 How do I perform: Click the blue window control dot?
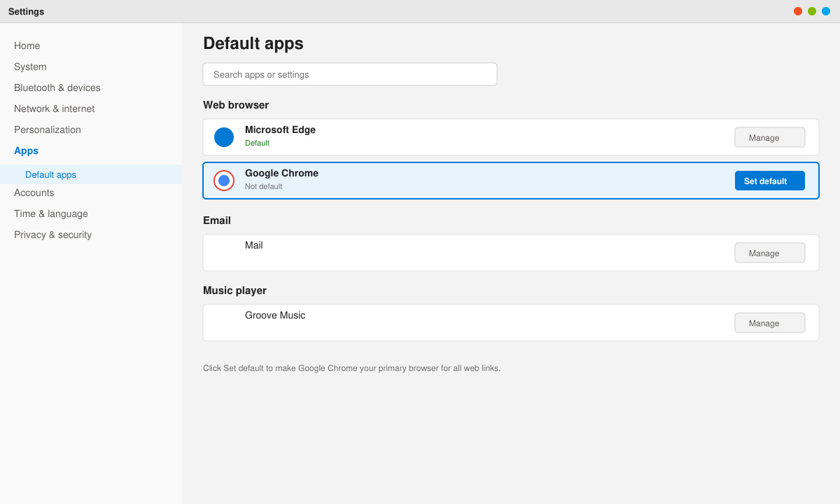[x=826, y=11]
